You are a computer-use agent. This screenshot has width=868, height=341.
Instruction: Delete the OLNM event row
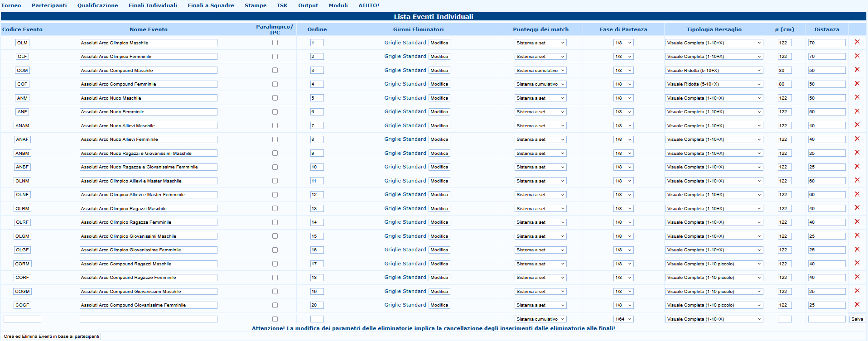(857, 180)
